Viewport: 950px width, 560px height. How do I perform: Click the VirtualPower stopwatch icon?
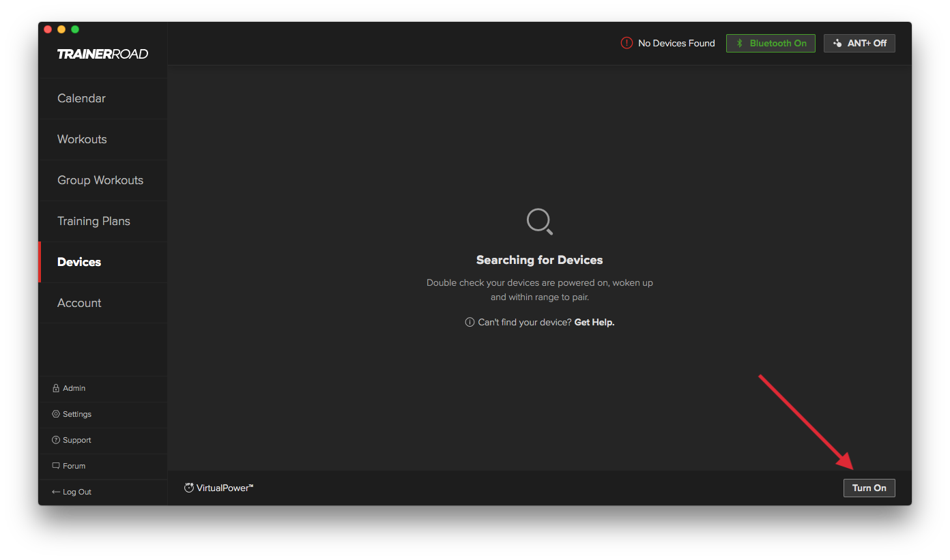[189, 488]
